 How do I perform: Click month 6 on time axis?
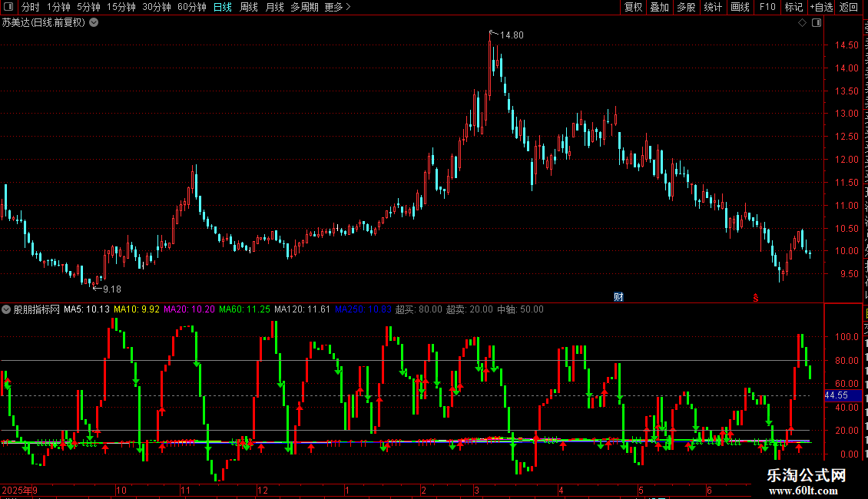click(709, 490)
